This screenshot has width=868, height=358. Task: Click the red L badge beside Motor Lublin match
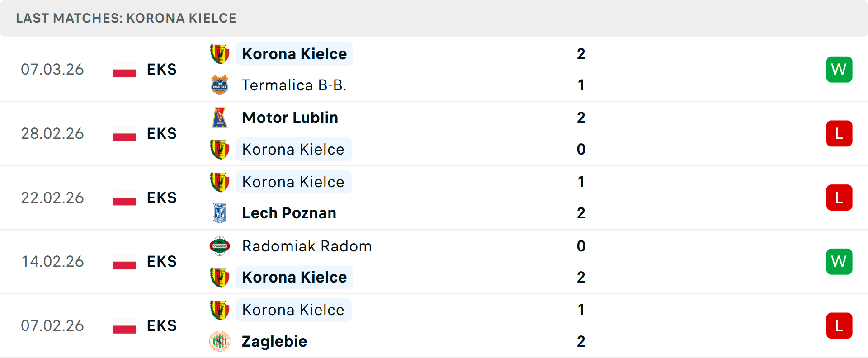[839, 133]
